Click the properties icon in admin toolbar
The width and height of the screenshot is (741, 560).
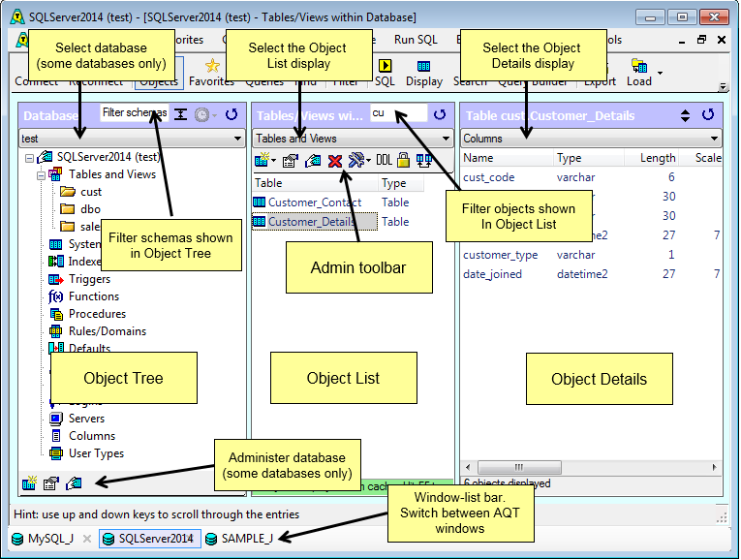291,161
